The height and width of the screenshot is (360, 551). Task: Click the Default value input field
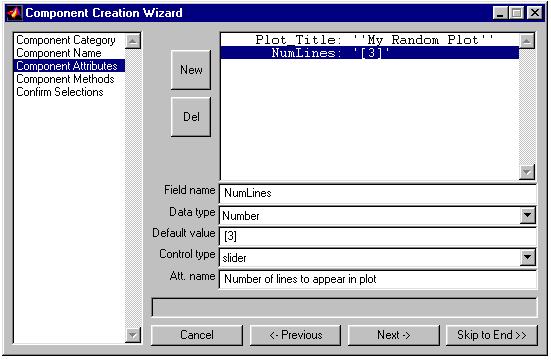tap(378, 236)
